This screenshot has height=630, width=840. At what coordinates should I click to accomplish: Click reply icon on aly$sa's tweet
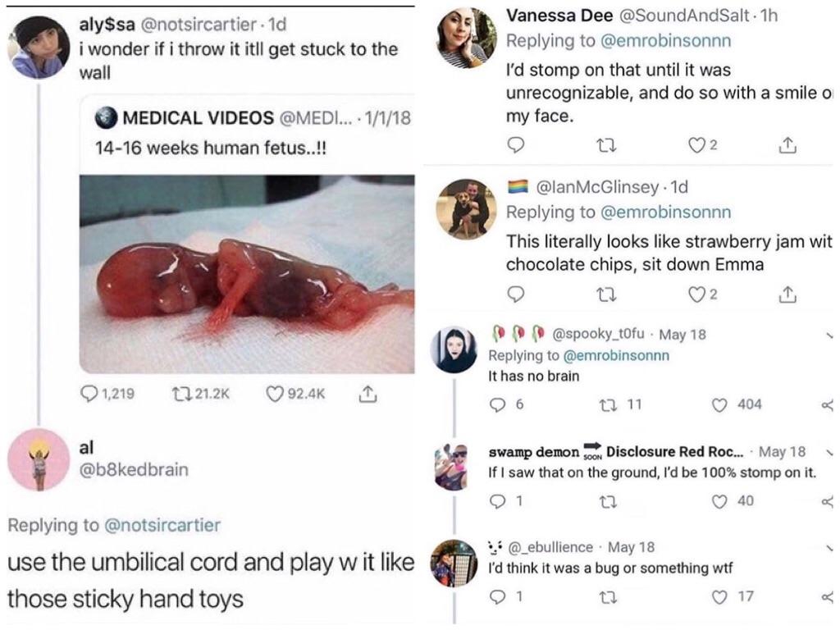point(89,394)
